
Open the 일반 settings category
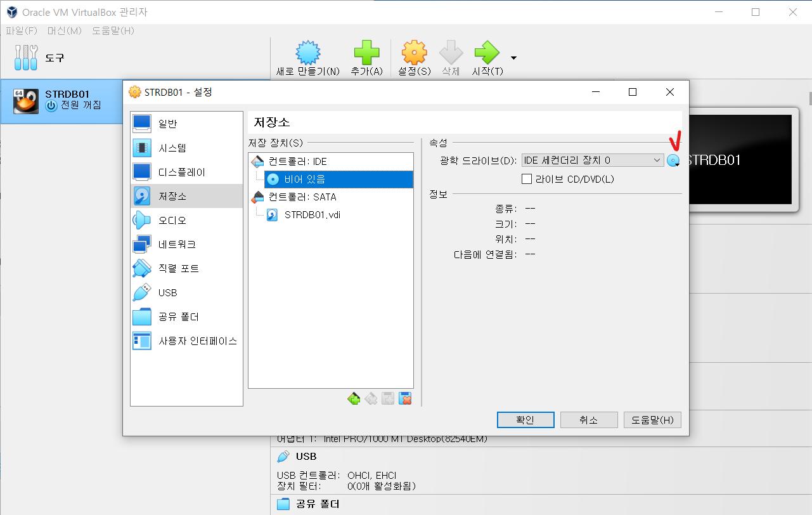pyautogui.click(x=186, y=124)
